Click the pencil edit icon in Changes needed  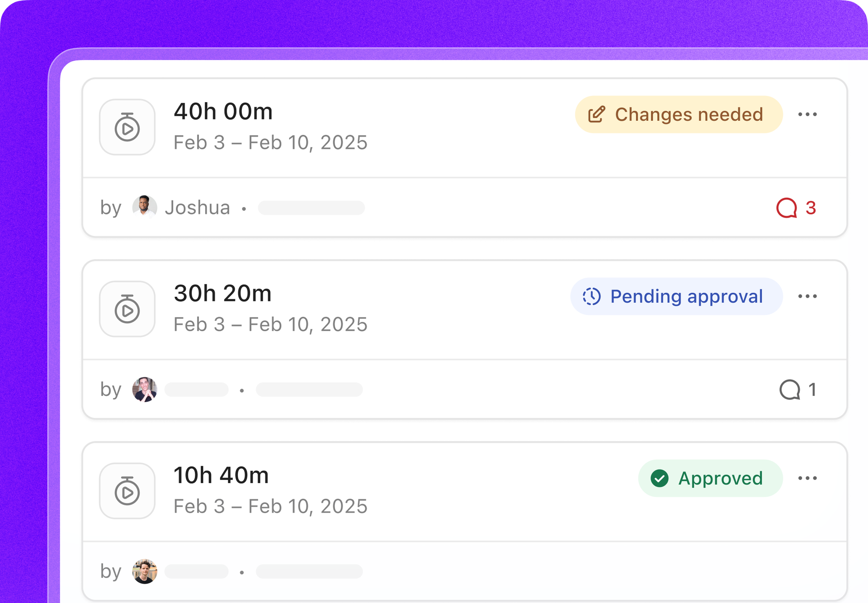tap(596, 114)
